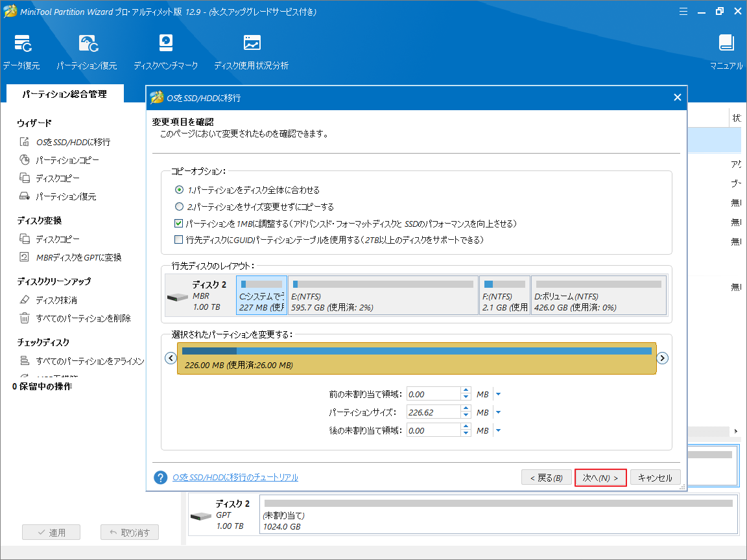Switch to パーティション総合管理 tab

[65, 94]
